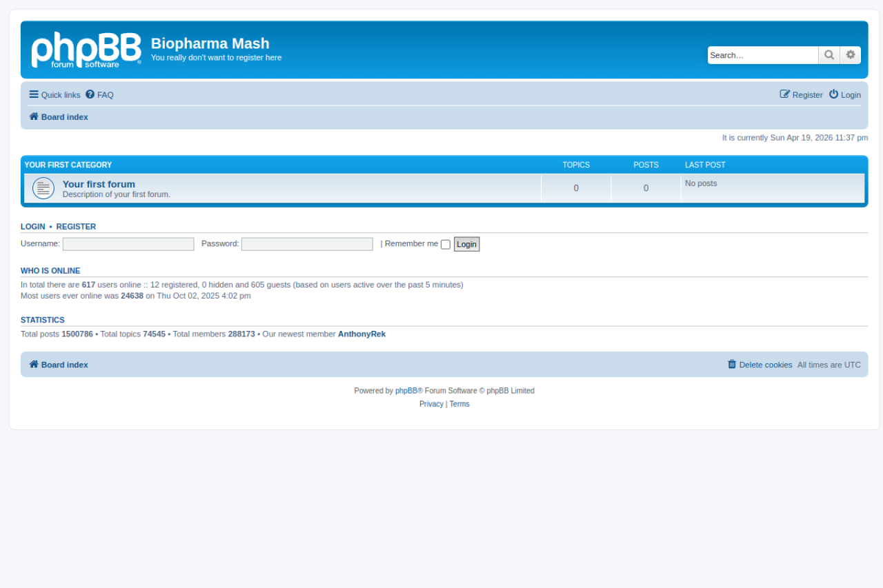Click the pencil icon next to Register
The width and height of the screenshot is (883, 588).
[784, 94]
